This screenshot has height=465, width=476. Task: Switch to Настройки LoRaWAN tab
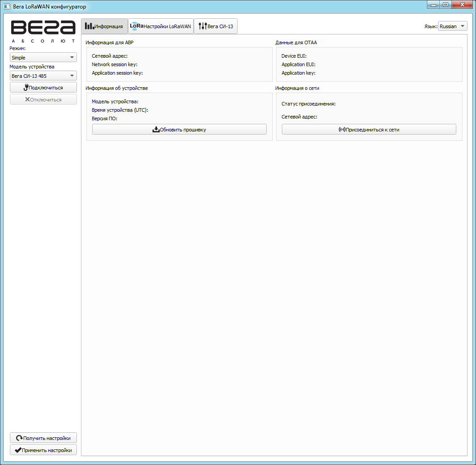click(161, 26)
